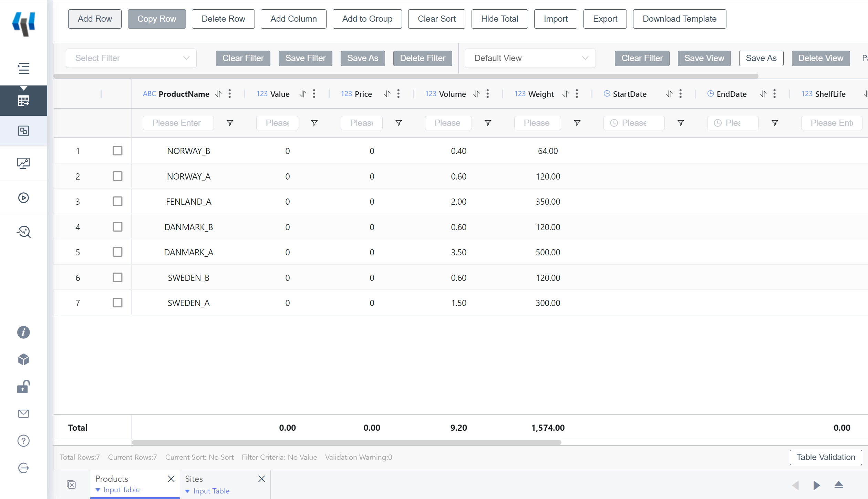868x499 pixels.
Task: Open the dashboard chart presentation icon
Action: click(x=23, y=163)
